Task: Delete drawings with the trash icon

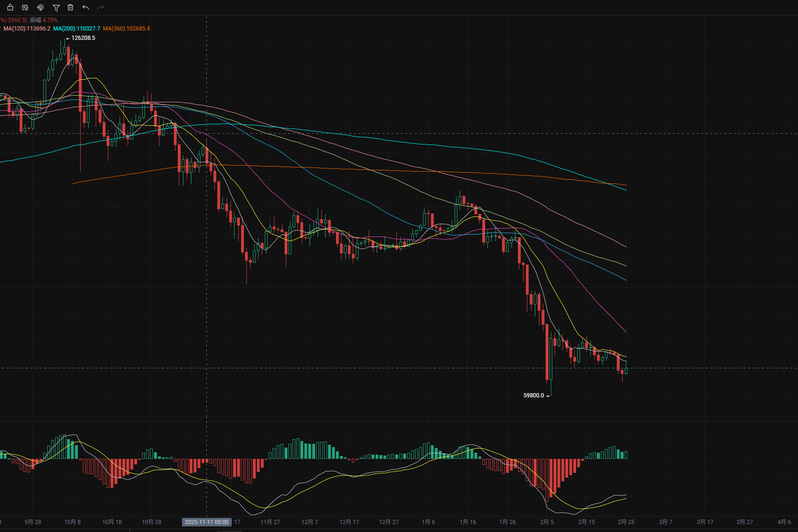Action: pyautogui.click(x=70, y=8)
